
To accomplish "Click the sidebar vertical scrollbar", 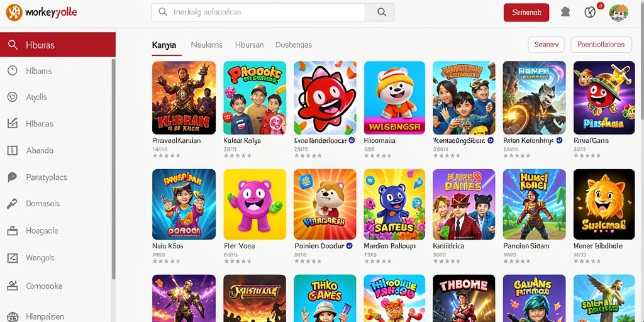I will (113, 169).
